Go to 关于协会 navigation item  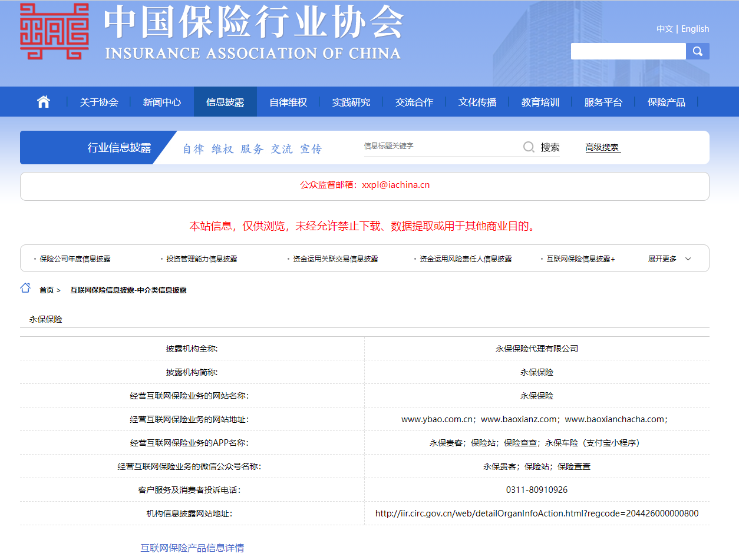click(x=99, y=102)
